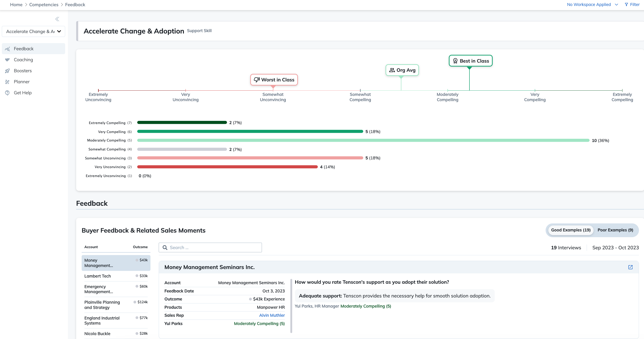Collapse the sidebar with double chevron icon
Viewport: 644px width, 339px height.
pyautogui.click(x=57, y=19)
